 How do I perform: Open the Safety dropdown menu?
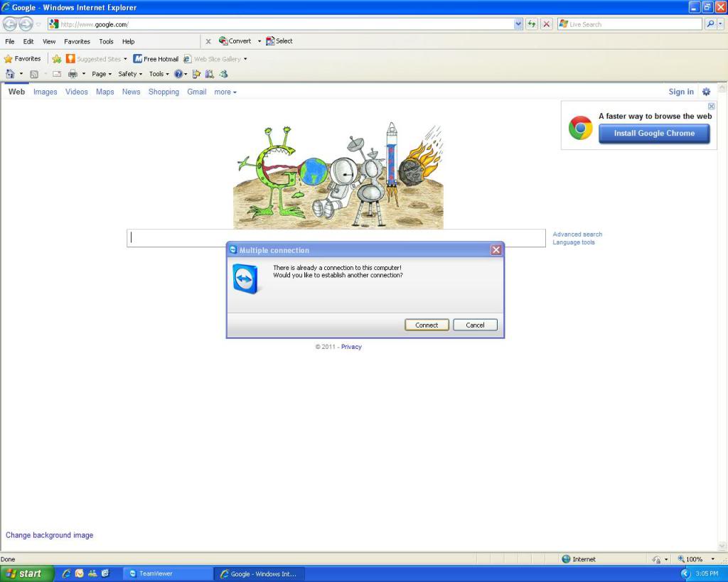click(x=130, y=74)
